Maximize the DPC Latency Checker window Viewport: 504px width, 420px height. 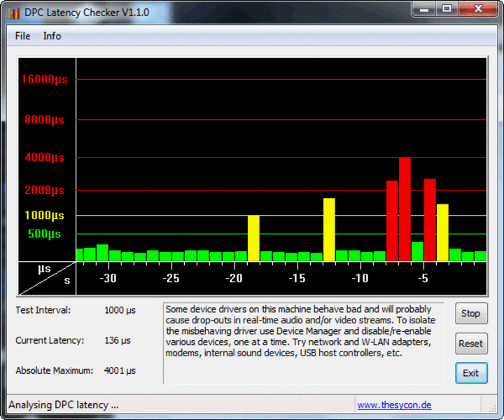point(446,10)
